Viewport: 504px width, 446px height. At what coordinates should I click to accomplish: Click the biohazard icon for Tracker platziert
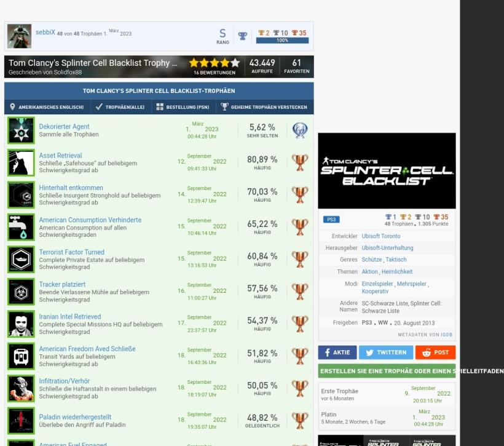(x=21, y=292)
